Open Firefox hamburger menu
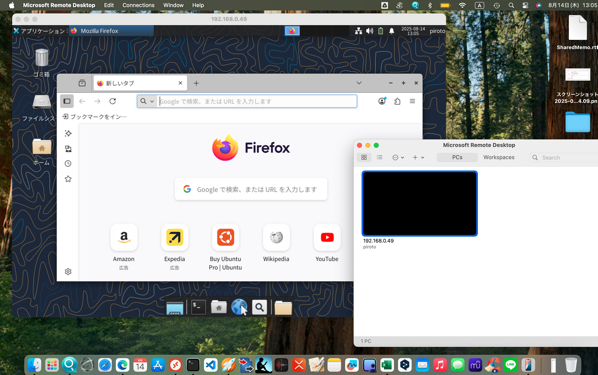 pos(412,101)
